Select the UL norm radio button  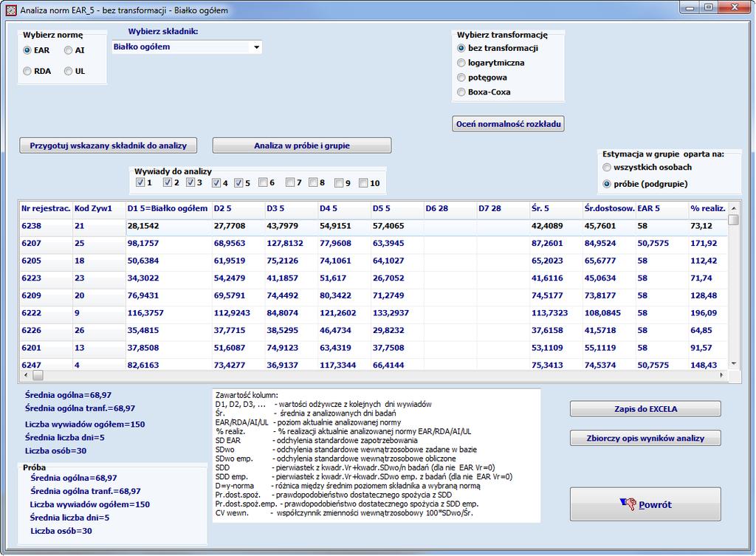[69, 72]
